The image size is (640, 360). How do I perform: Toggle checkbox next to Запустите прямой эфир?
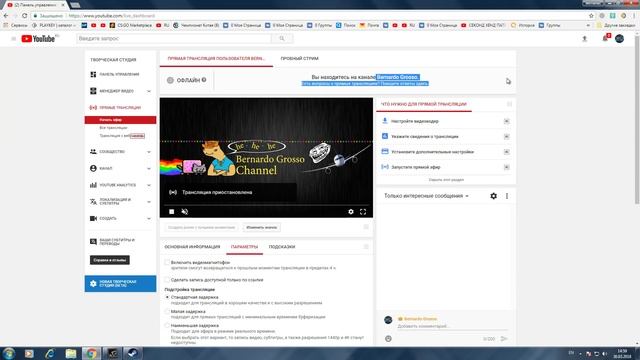(x=506, y=167)
